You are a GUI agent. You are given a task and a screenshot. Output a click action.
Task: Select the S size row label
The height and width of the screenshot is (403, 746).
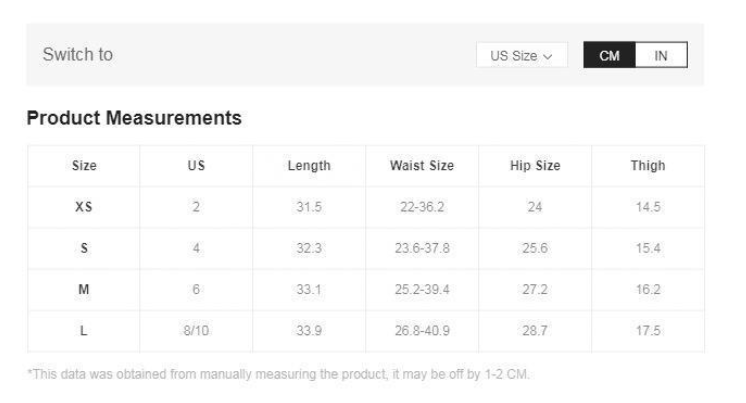[x=84, y=248]
